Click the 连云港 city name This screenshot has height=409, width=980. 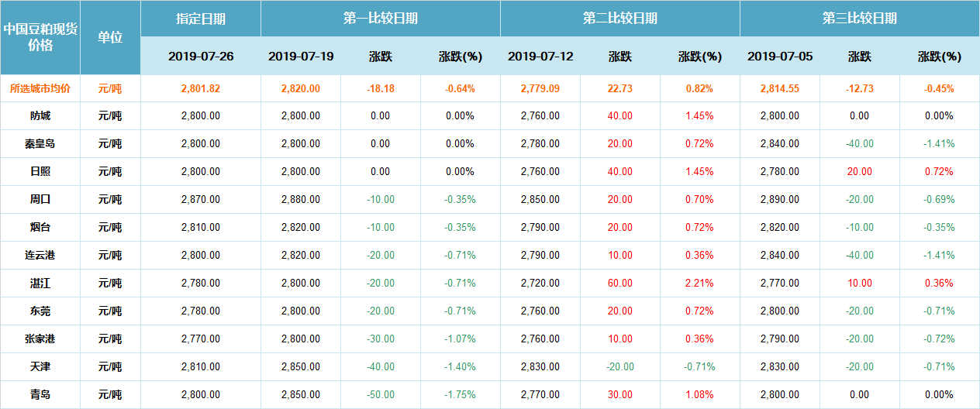point(40,255)
